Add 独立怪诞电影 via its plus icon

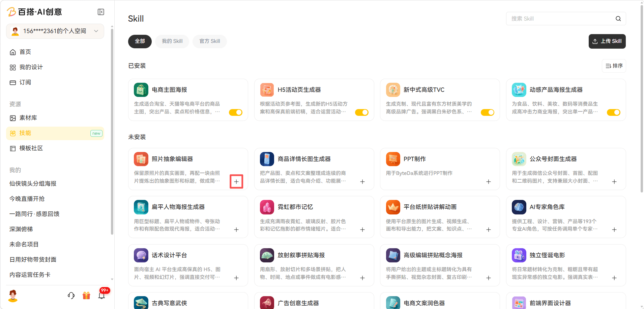(614, 278)
